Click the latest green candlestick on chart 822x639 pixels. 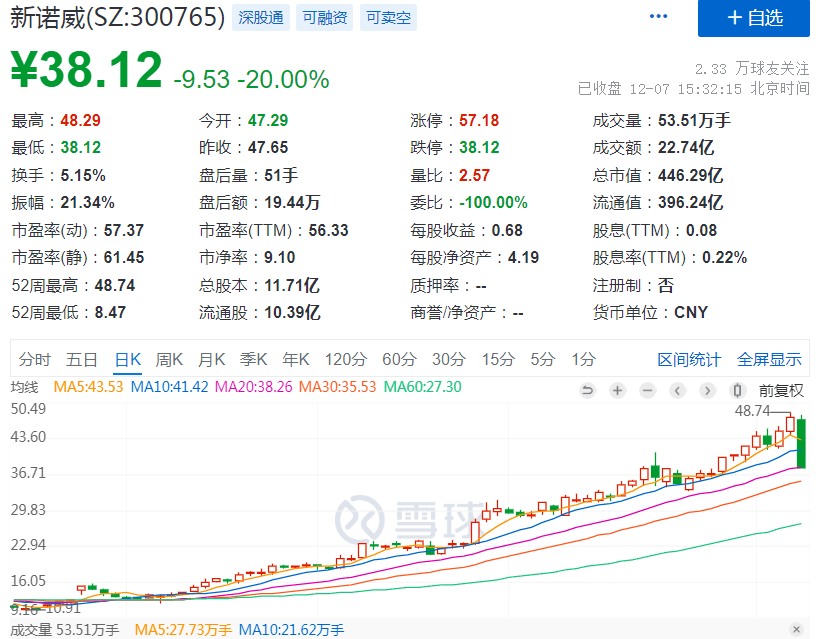tap(801, 443)
